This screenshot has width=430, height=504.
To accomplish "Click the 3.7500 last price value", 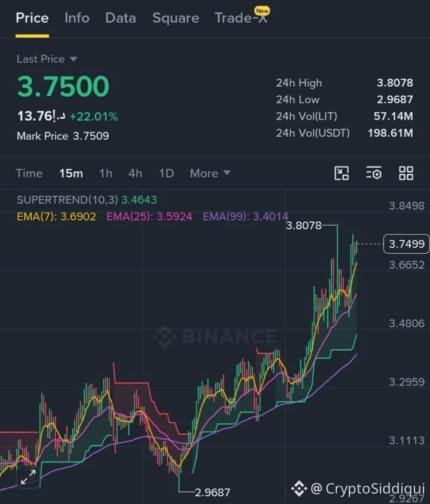I will pos(63,86).
